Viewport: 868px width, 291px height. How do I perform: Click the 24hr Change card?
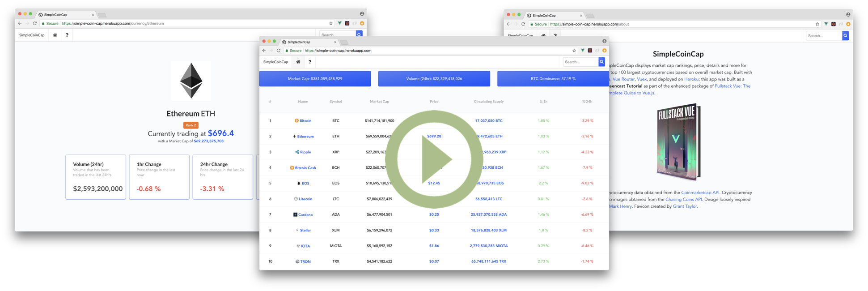[223, 177]
